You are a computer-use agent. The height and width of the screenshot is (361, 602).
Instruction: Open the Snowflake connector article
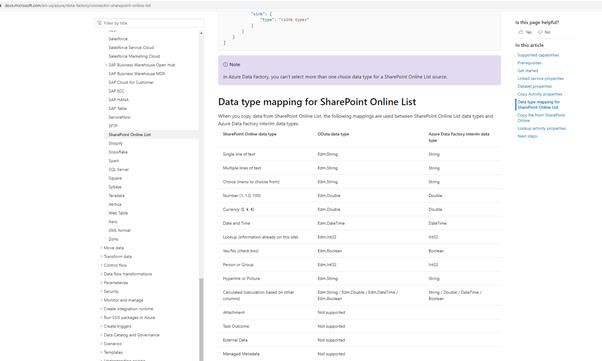(118, 152)
